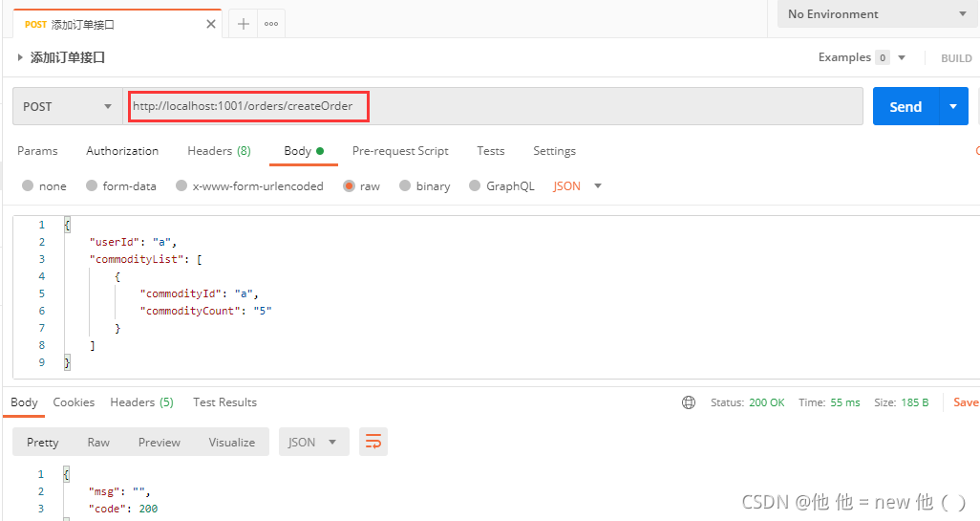This screenshot has width=980, height=521.
Task: Click the request URL input field
Action: pos(493,106)
